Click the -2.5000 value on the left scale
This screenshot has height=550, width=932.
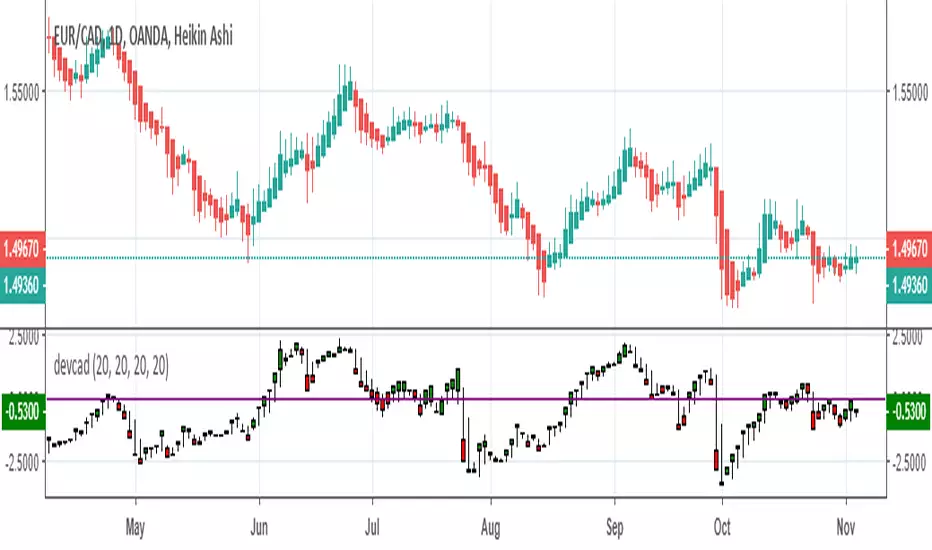(x=22, y=461)
